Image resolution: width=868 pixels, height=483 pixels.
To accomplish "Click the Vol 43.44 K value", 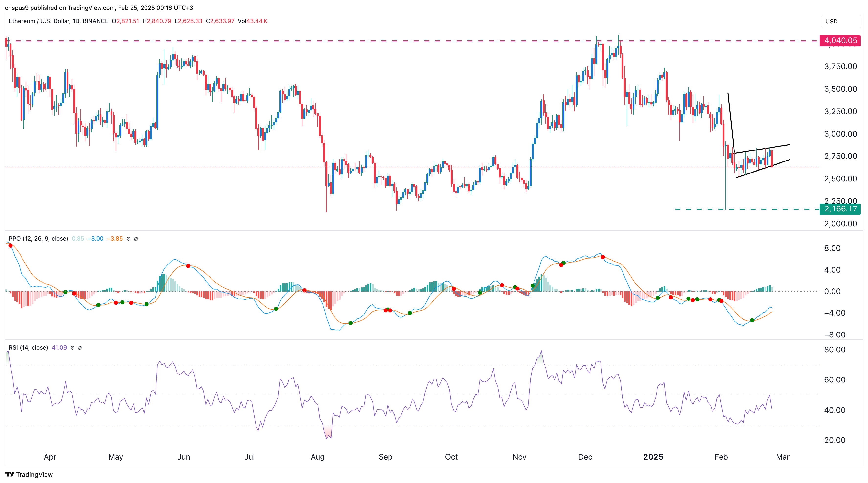I will click(x=252, y=21).
